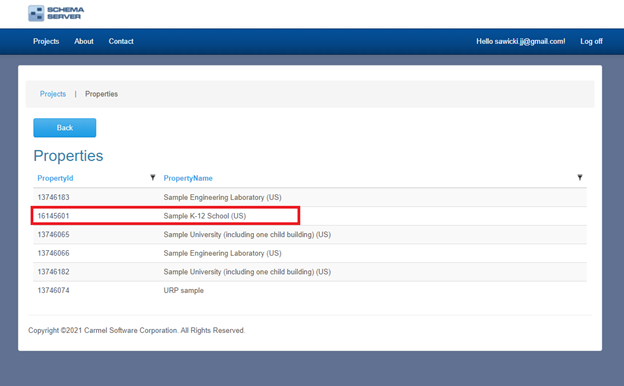Open the About menu item
This screenshot has width=624, height=386.
coord(84,41)
